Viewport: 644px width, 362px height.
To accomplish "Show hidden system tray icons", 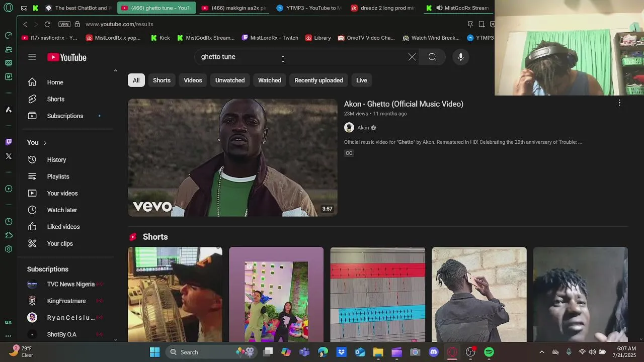I will click(x=542, y=352).
